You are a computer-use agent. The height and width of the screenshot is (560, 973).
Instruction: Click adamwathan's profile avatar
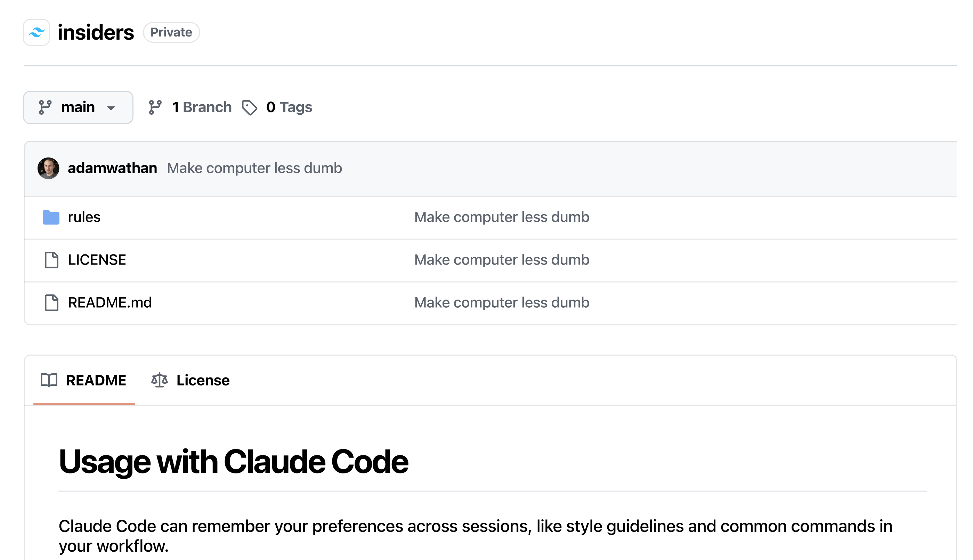click(x=48, y=168)
